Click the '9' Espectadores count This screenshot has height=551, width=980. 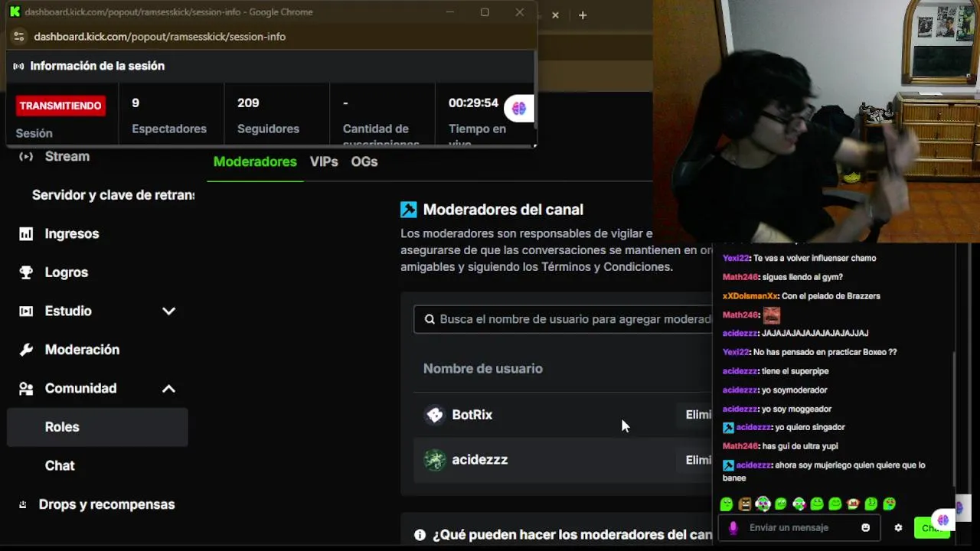tap(136, 103)
